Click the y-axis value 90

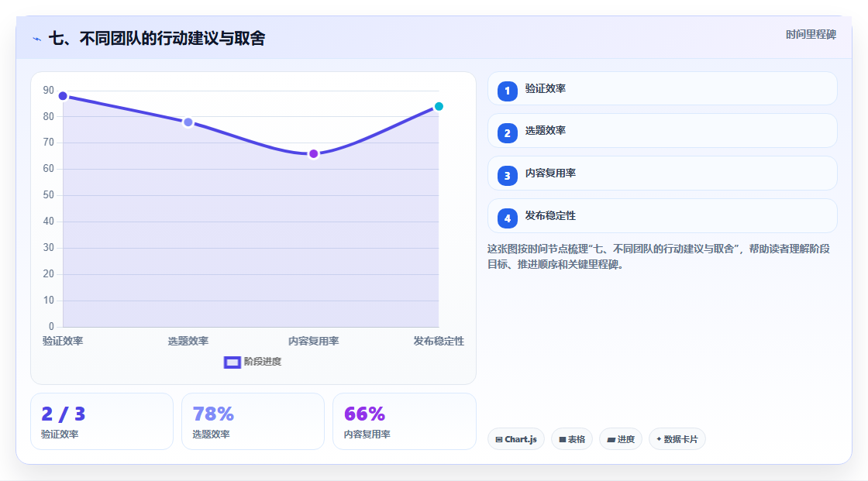[49, 90]
